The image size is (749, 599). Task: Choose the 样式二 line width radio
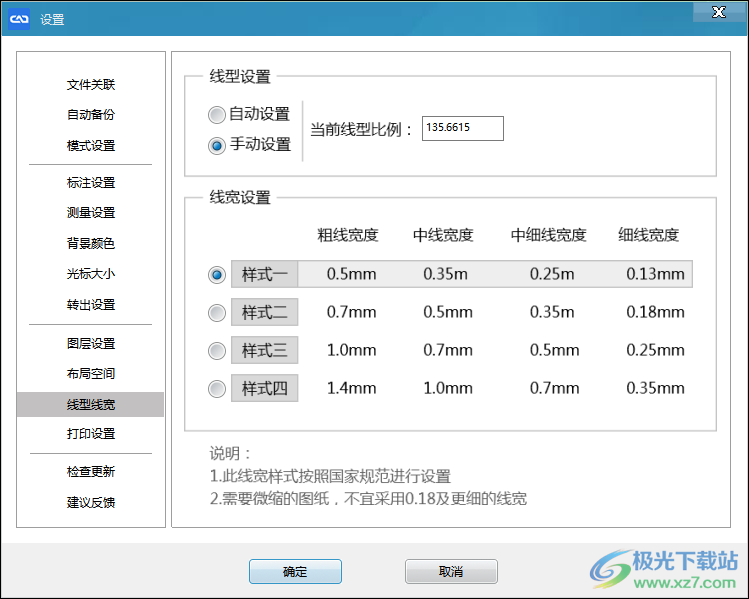pos(217,313)
